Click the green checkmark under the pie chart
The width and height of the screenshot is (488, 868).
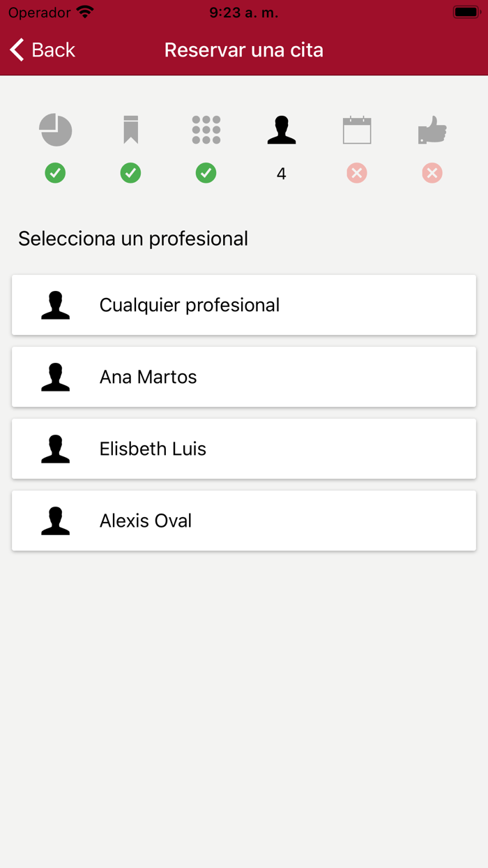(56, 173)
